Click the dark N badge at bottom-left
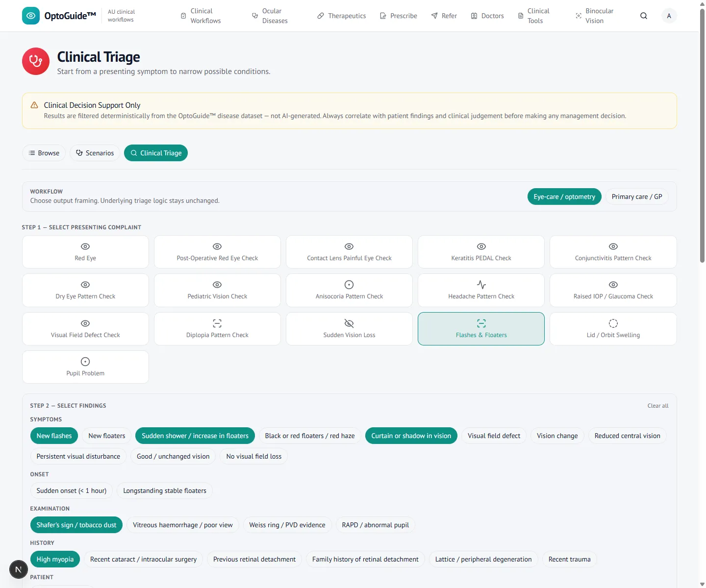 (19, 569)
